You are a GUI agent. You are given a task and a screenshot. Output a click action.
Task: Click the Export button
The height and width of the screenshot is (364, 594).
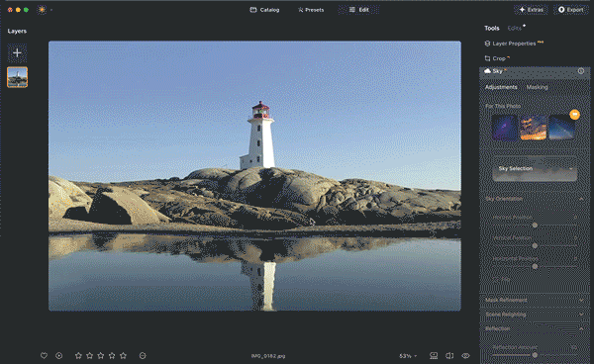click(571, 10)
